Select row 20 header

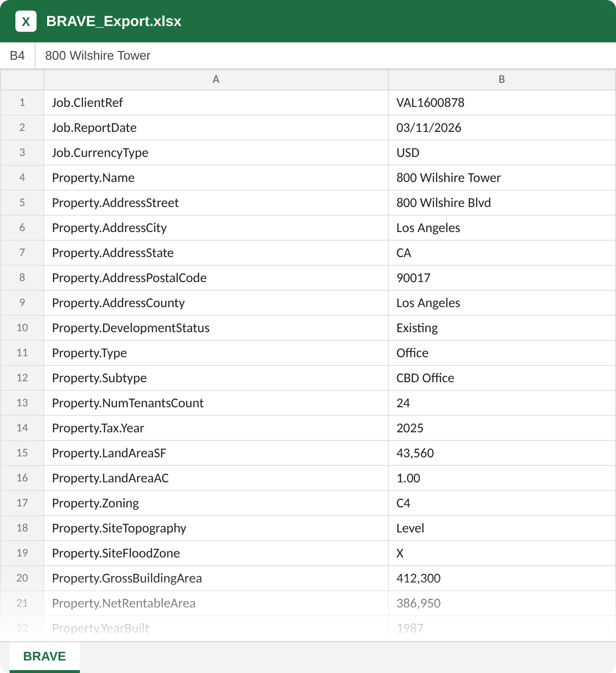tap(22, 578)
